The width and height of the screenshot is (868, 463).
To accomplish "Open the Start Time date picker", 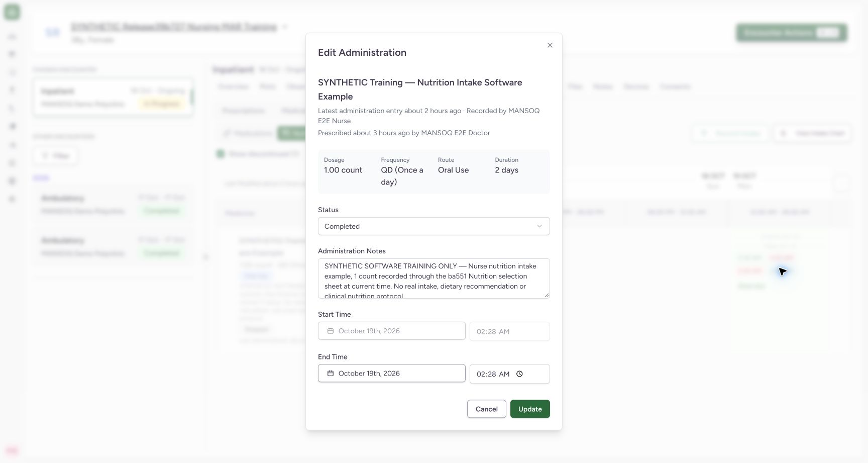I will pyautogui.click(x=392, y=331).
